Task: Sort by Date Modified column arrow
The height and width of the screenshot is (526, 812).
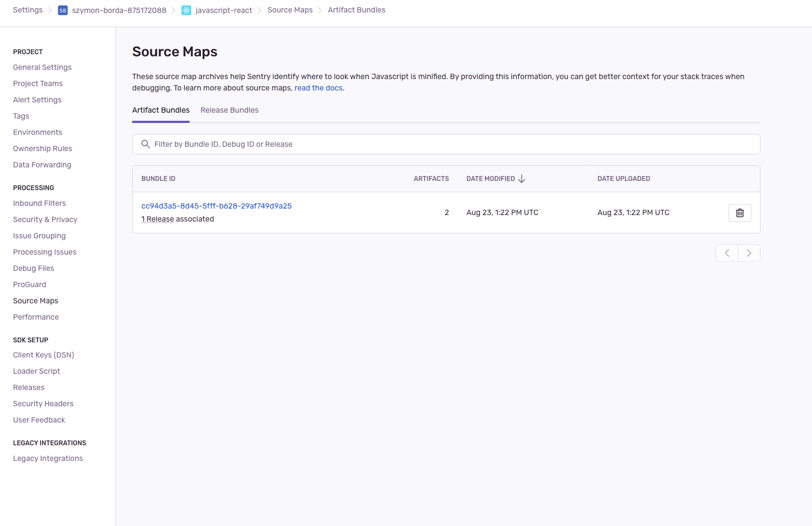Action: [522, 179]
